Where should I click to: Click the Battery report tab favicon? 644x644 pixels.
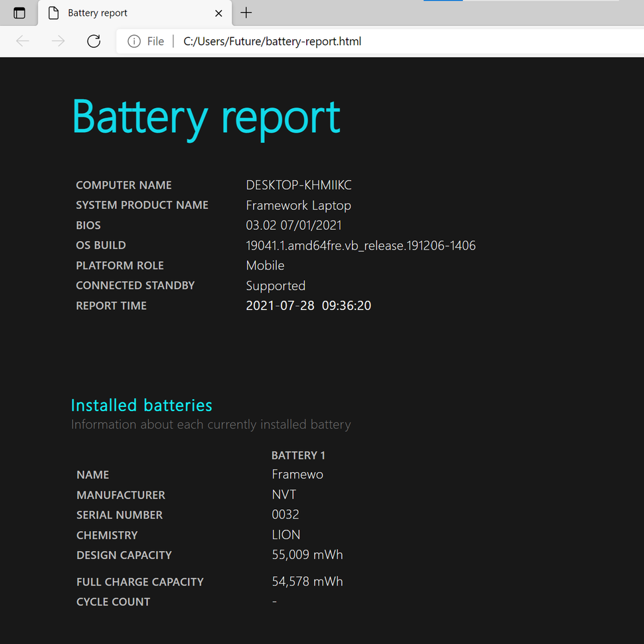coord(53,13)
